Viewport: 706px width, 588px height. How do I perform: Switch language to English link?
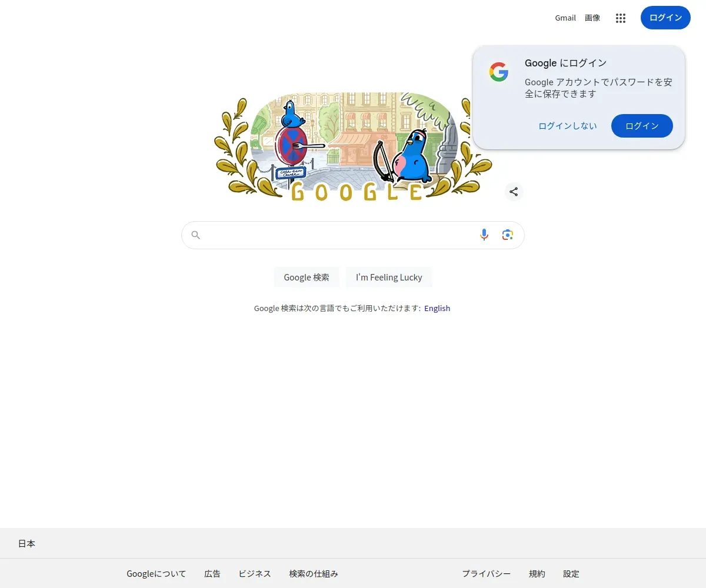tap(437, 308)
